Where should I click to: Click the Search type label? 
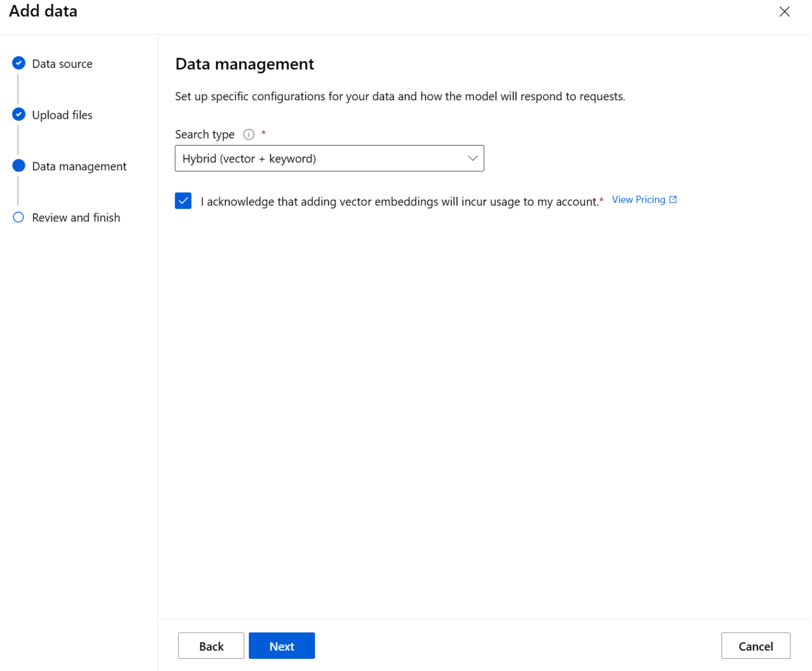pyautogui.click(x=205, y=135)
